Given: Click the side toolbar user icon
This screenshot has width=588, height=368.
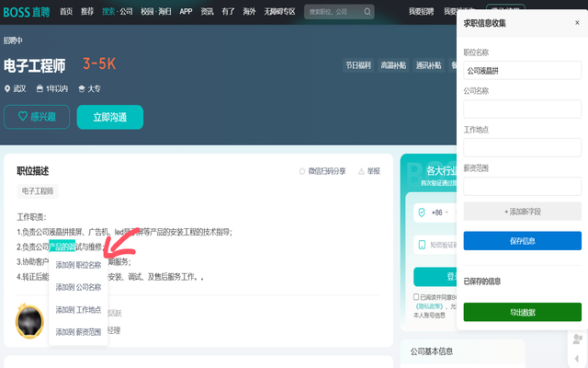Looking at the screenshot, I should pos(578,339).
